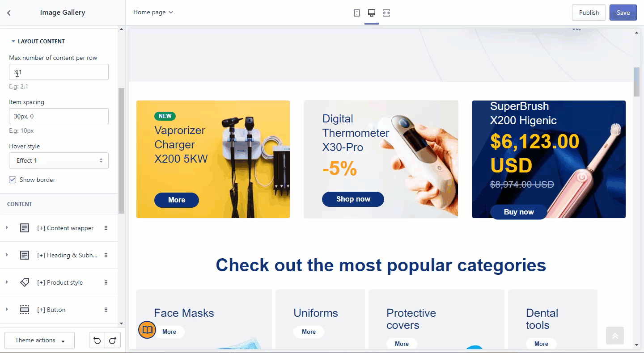Uncheck the Show border checkbox
Image resolution: width=644 pixels, height=353 pixels.
13,180
